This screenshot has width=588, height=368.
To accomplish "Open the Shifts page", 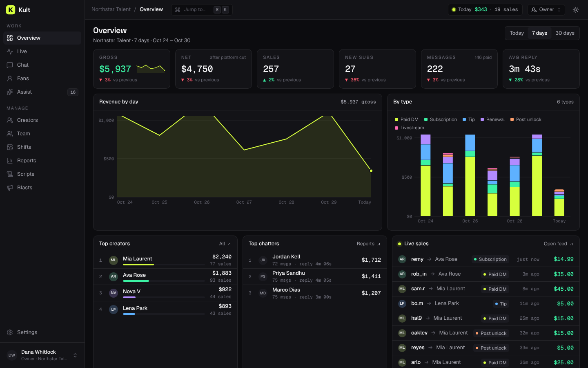I will click(x=42, y=147).
